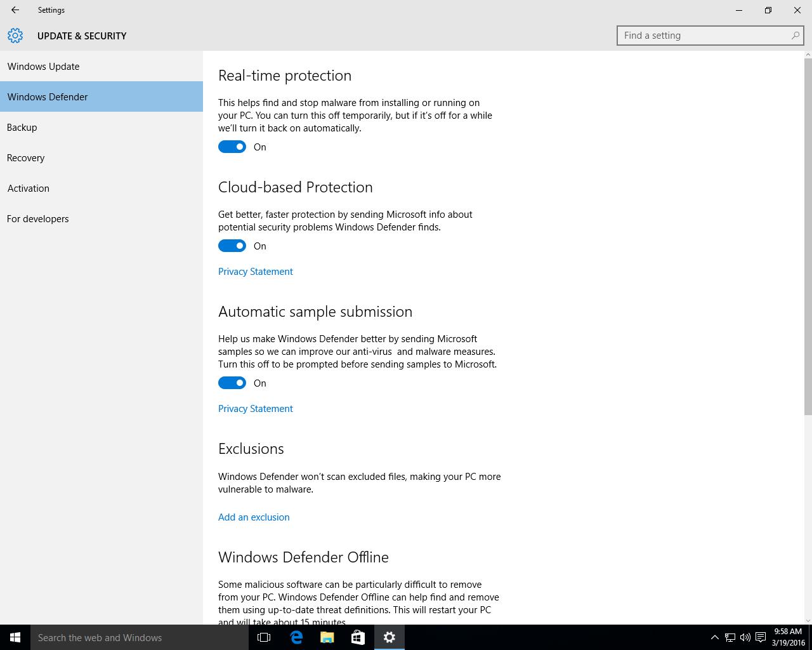This screenshot has width=812, height=650.
Task: Open the Start menu
Action: [x=15, y=637]
